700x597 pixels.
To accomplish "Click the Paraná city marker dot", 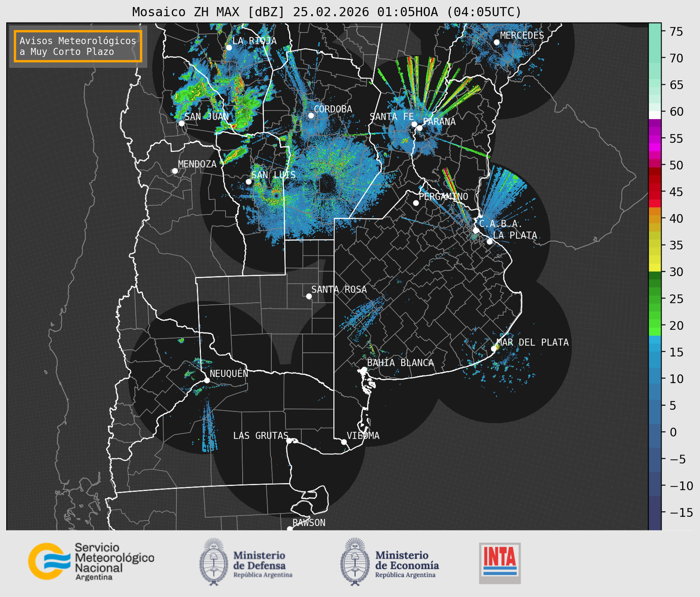I will [x=420, y=128].
